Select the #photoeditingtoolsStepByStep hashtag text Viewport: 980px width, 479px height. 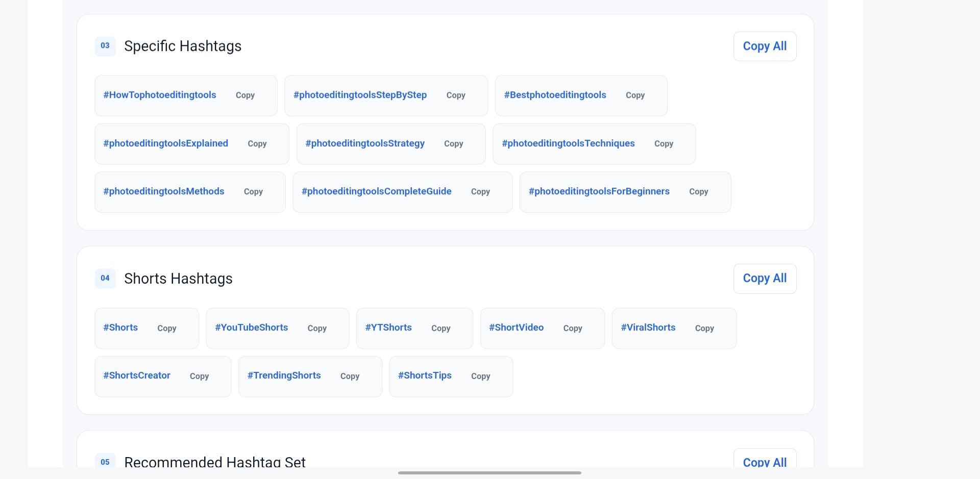tap(360, 95)
